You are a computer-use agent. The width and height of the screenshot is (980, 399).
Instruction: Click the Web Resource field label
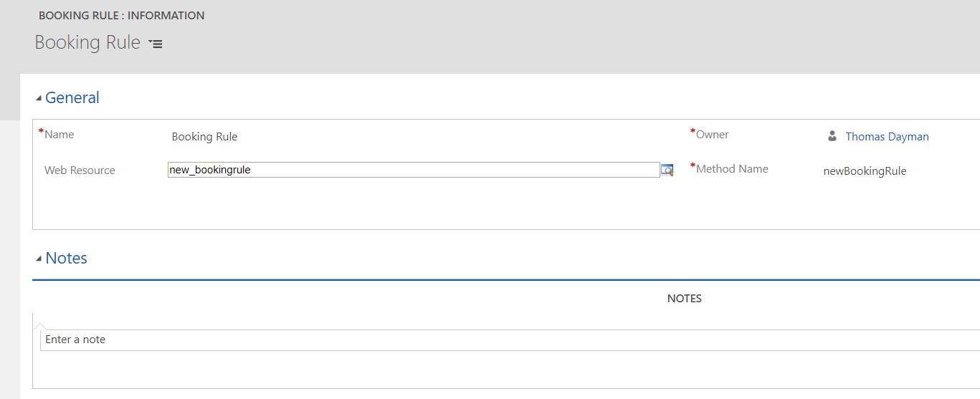click(x=80, y=170)
